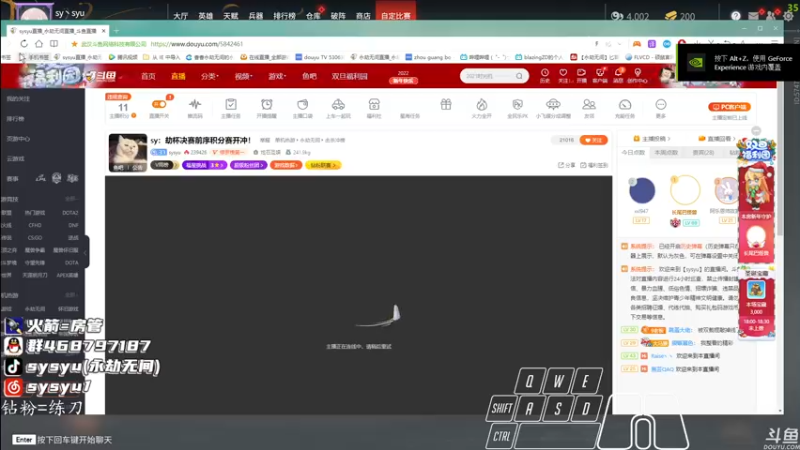Expand 直播回看 link in right panel
The height and width of the screenshot is (450, 800).
pos(717,138)
